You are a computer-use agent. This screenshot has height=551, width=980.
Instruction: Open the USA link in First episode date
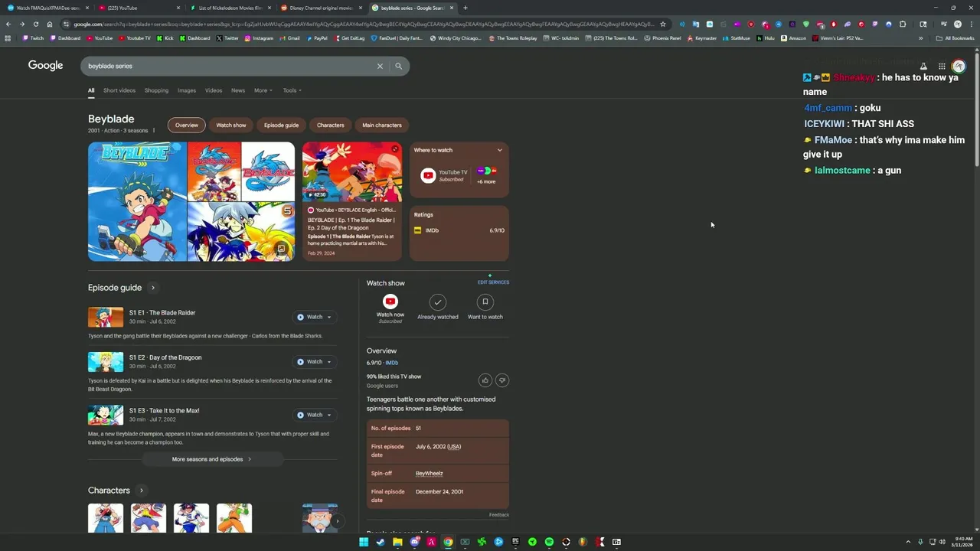454,447
